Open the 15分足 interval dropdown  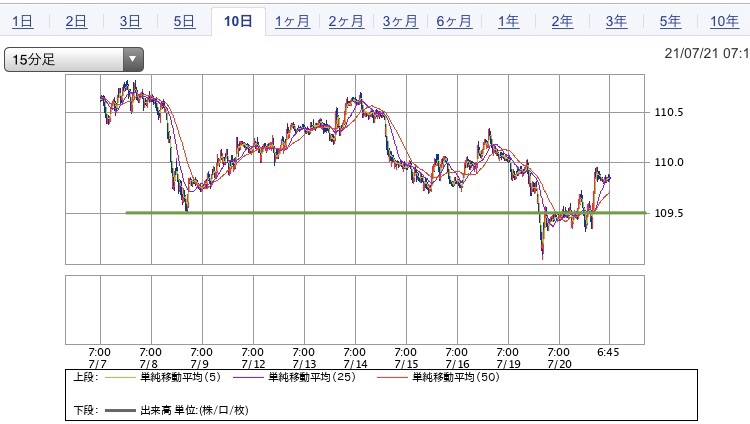74,59
